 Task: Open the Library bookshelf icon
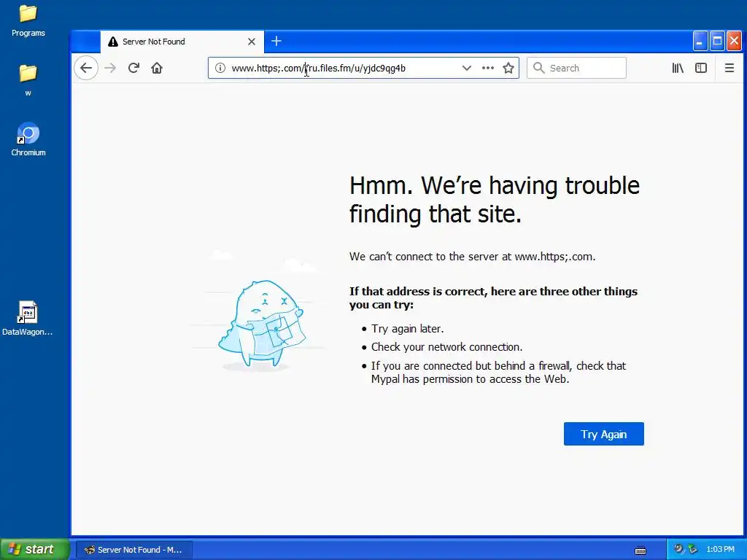click(678, 68)
